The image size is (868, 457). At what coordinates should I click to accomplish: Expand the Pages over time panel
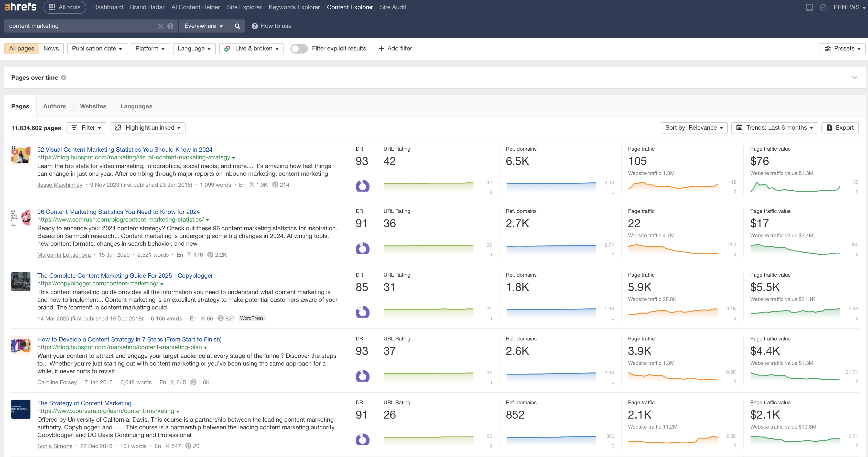[x=854, y=78]
